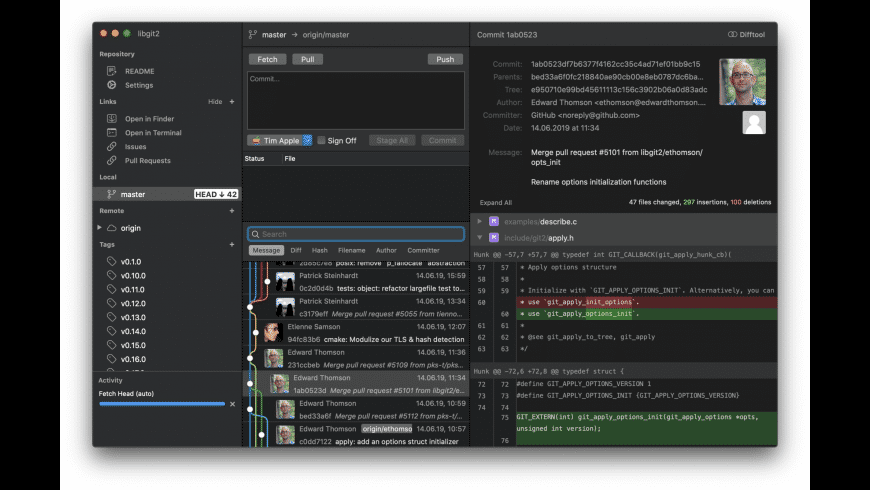Click Expand All in the diff panel
870x490 pixels.
(496, 203)
